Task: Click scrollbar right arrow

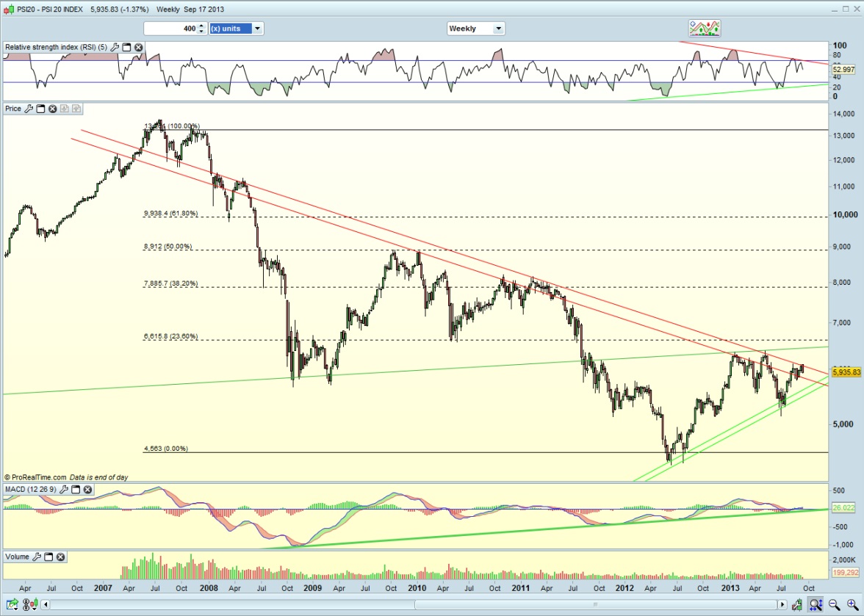Action: click(x=782, y=604)
